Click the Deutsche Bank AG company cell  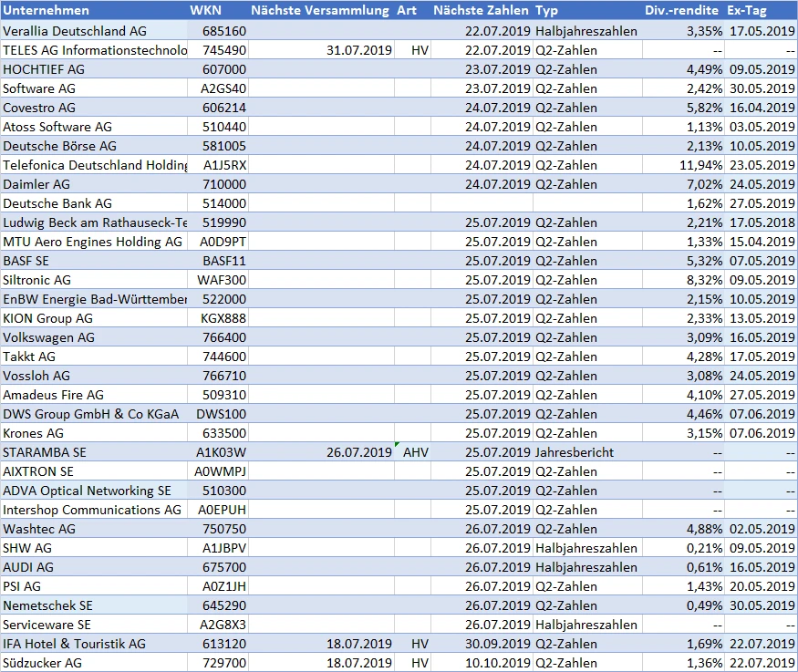click(57, 203)
